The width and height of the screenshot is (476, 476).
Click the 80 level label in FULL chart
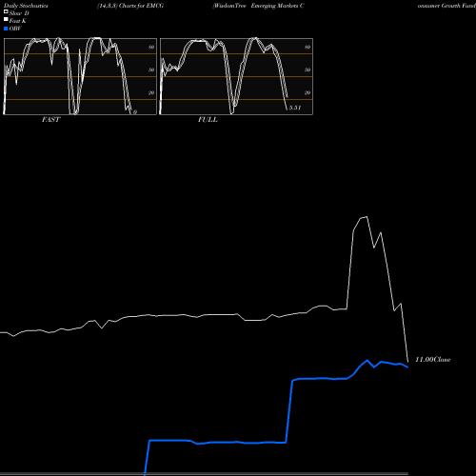[307, 47]
